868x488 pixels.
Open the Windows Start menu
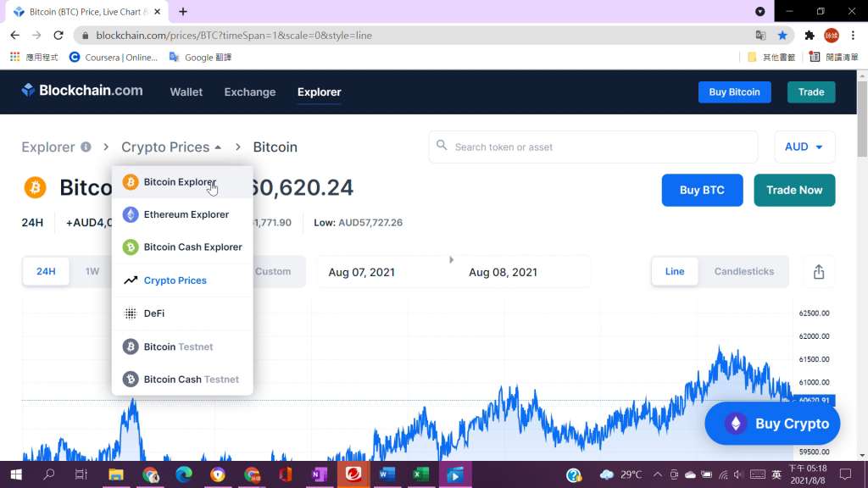[x=15, y=474]
